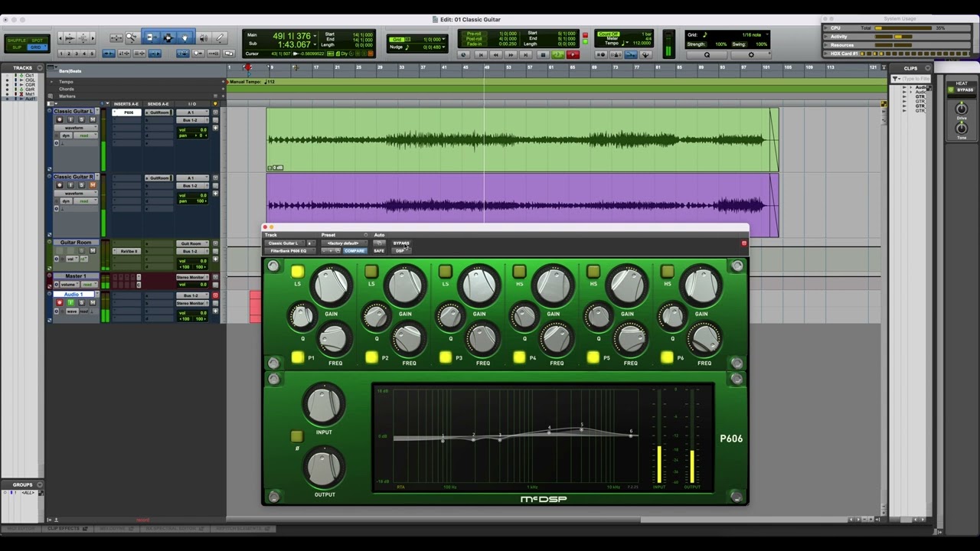Toggle Count Off in transport
Viewport: 980px width, 551px height.
pos(609,34)
